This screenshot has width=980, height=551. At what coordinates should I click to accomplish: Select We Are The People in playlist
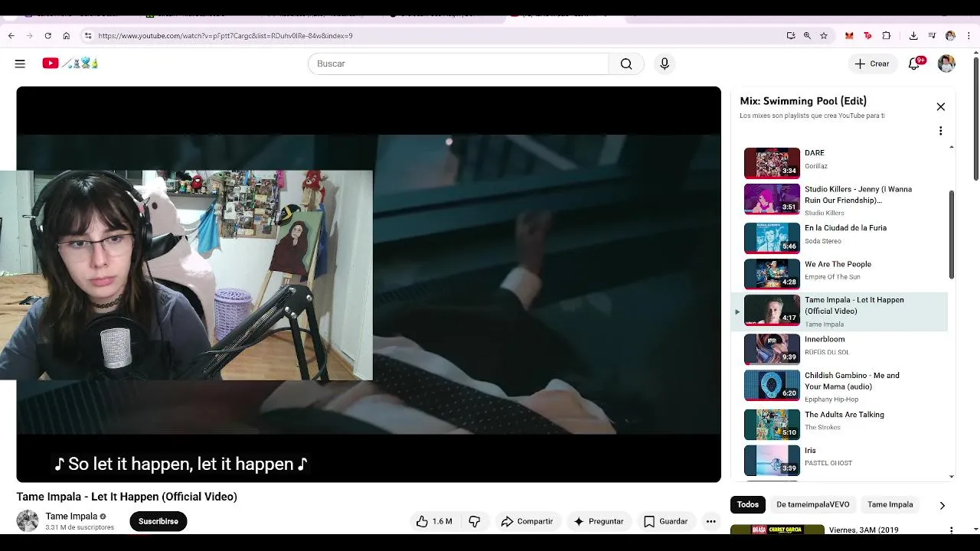(x=840, y=273)
